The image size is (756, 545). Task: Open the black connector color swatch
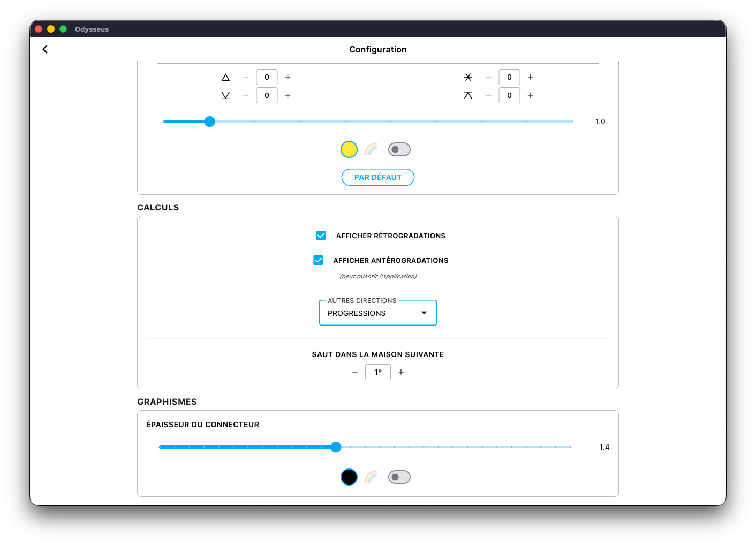click(349, 477)
